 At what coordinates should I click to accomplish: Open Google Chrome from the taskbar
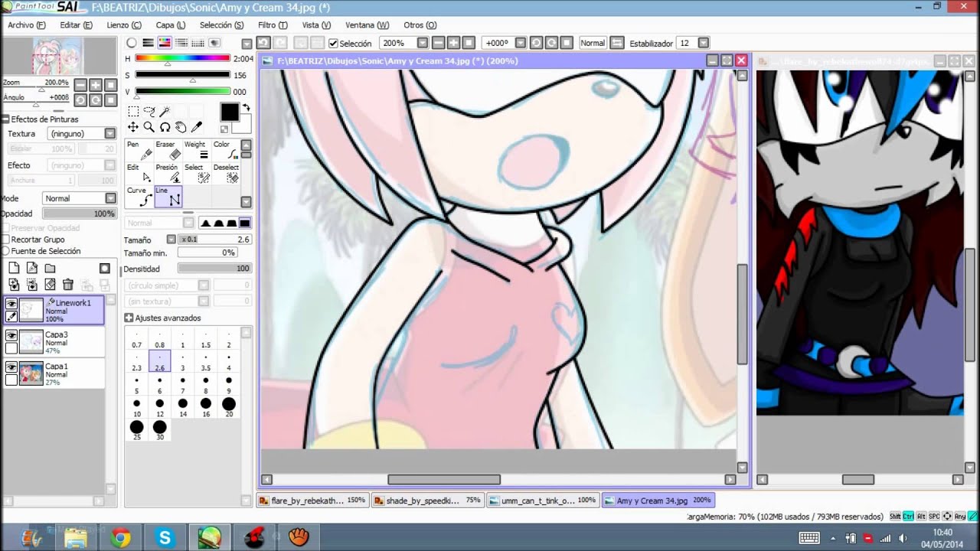pos(120,538)
